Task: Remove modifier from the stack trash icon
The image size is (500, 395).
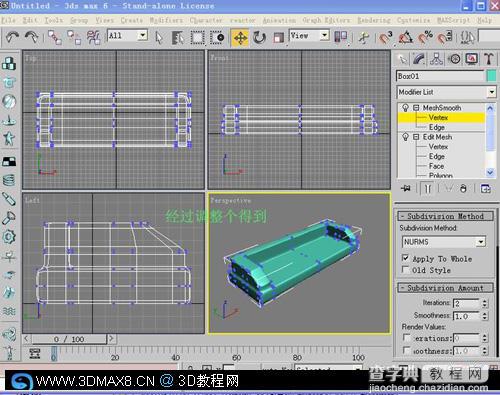Action: 463,189
